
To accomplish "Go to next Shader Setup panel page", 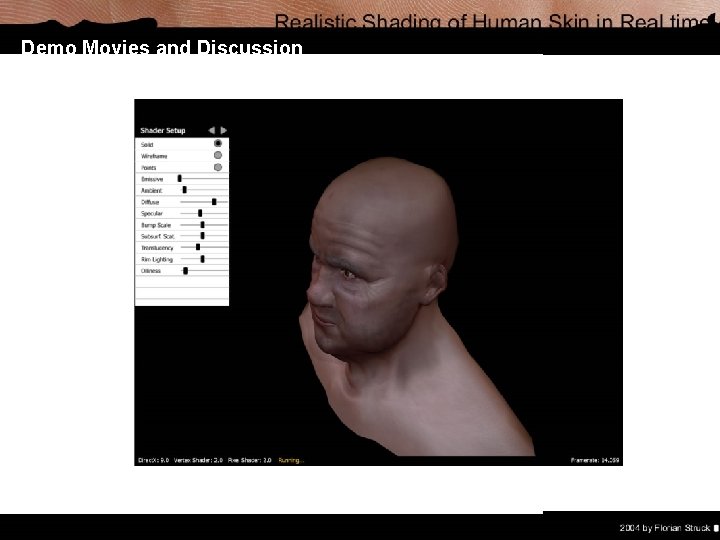I will coord(224,130).
